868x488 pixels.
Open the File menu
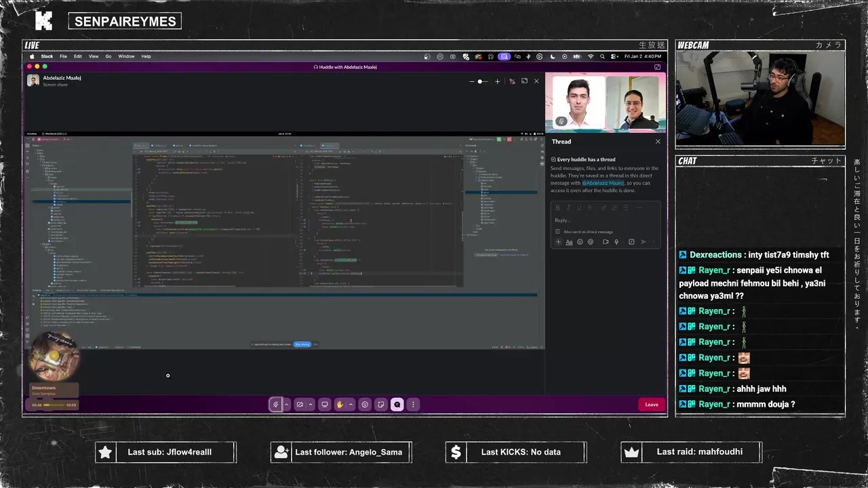pos(63,56)
